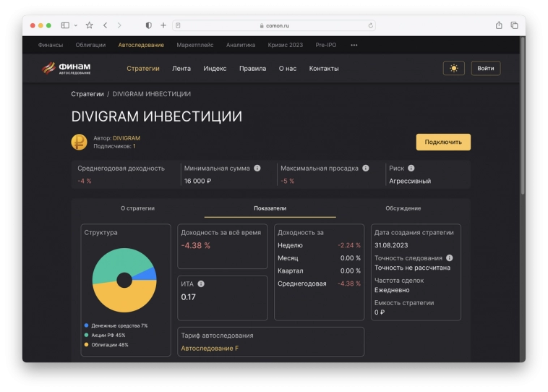The width and height of the screenshot is (548, 392).
Task: Click the page vertical scrollbar
Action: (x=523, y=116)
